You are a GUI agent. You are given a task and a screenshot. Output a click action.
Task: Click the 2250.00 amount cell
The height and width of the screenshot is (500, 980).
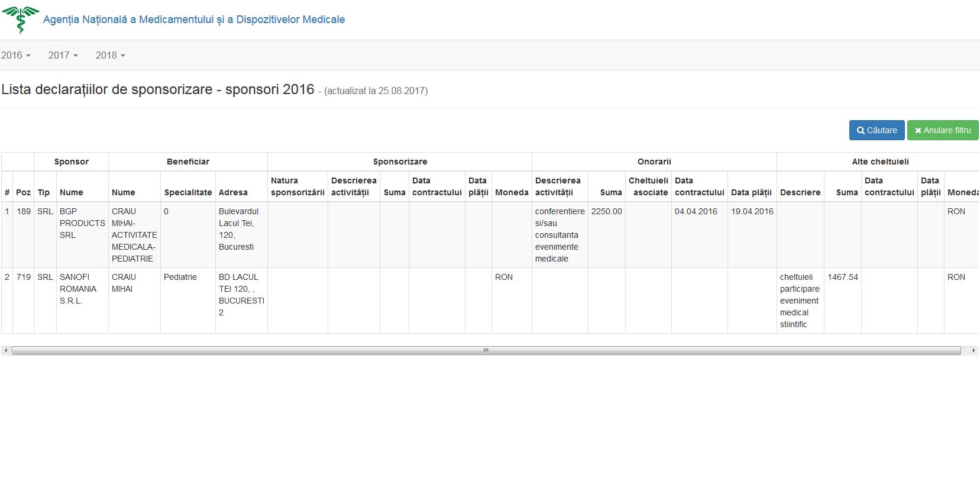pyautogui.click(x=606, y=211)
